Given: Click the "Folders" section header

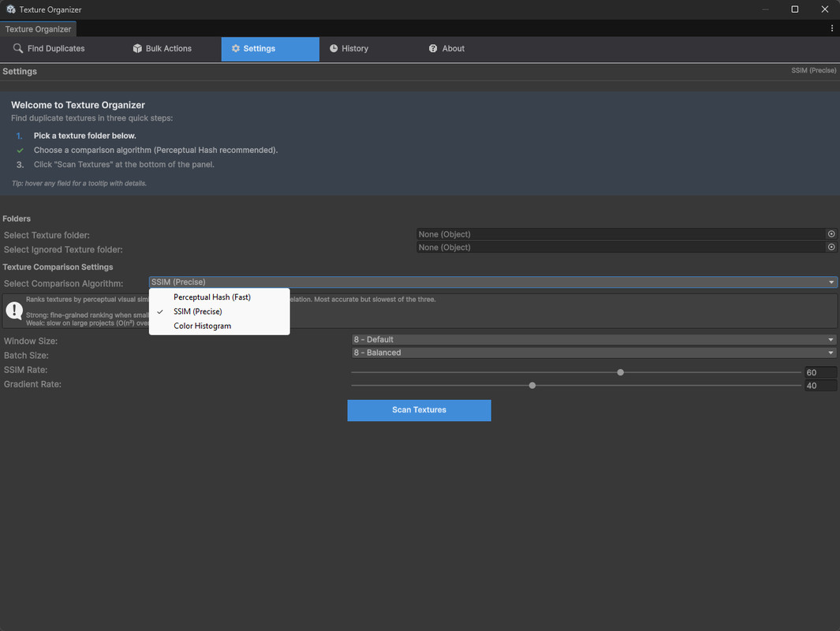Looking at the screenshot, I should pos(17,218).
